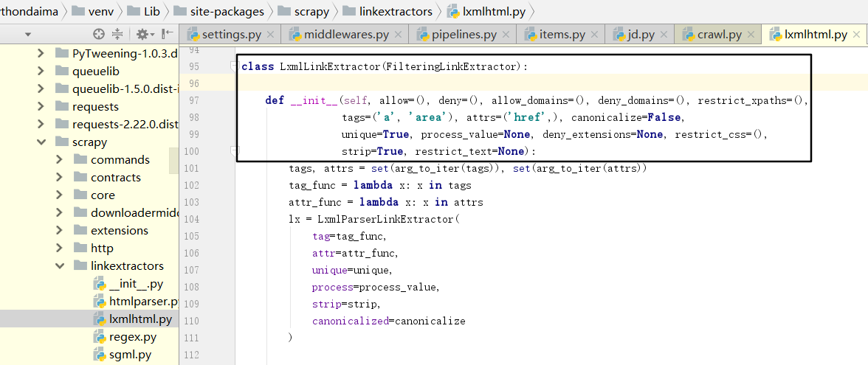Image resolution: width=868 pixels, height=365 pixels.
Task: Collapse all tree nodes icon
Action: 117,34
